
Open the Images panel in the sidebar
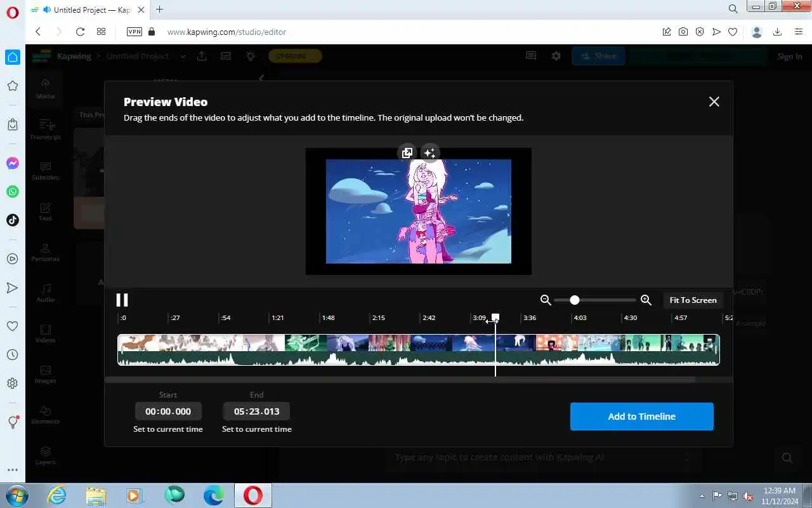click(x=45, y=373)
